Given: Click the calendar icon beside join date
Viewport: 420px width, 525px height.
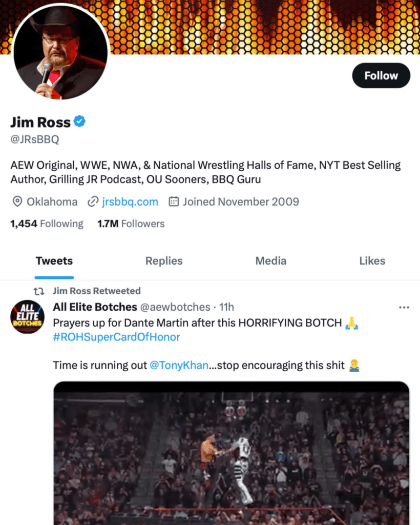Looking at the screenshot, I should click(x=174, y=201).
